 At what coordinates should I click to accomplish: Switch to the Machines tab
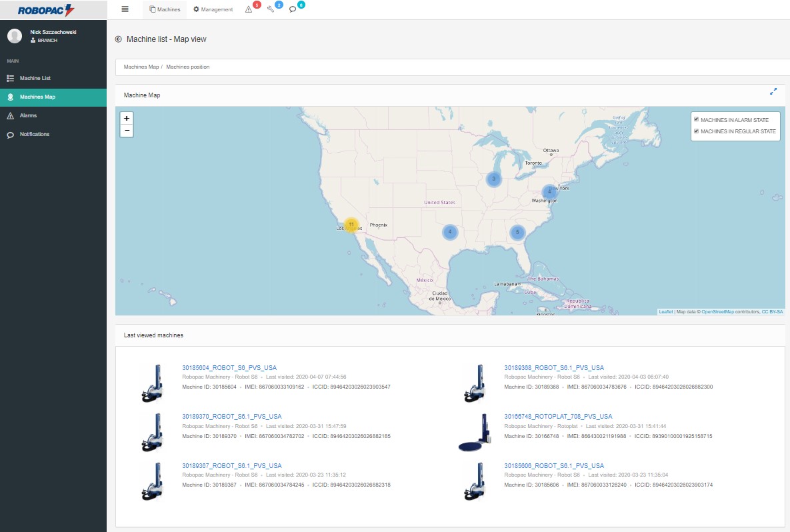tap(165, 9)
